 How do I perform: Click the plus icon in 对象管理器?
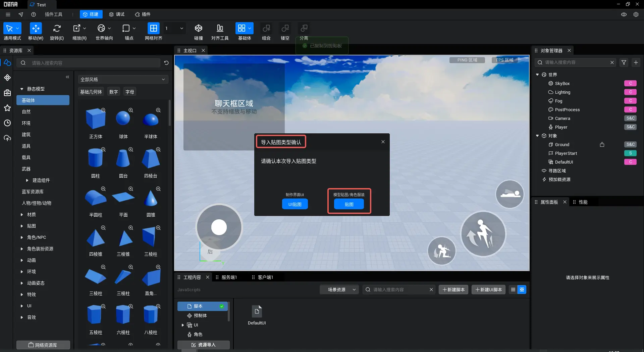pyautogui.click(x=636, y=62)
